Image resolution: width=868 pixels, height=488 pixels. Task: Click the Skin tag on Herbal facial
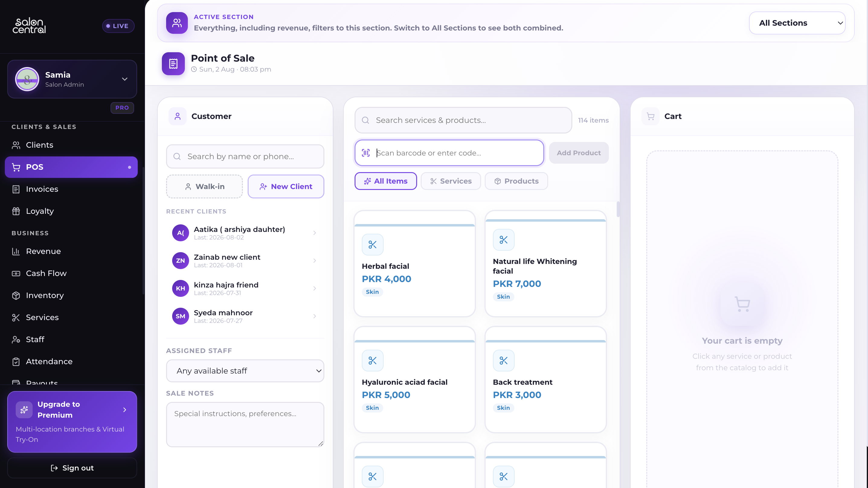[372, 292]
